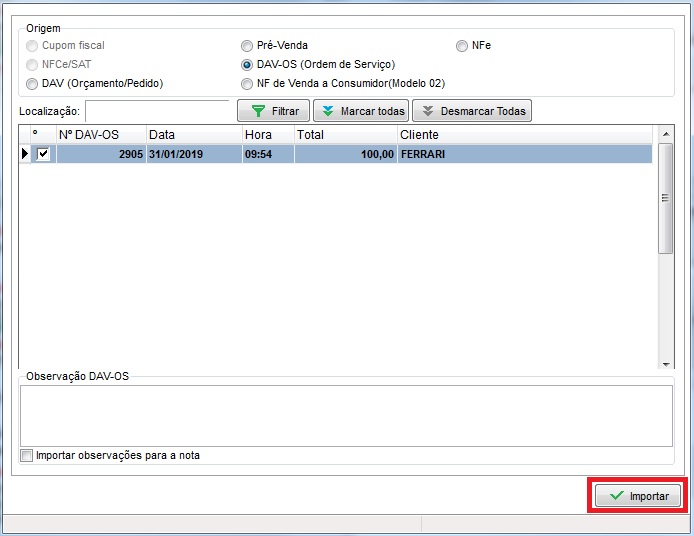Select the NFe origin radio button
Viewport: 694px width, 536px height.
[462, 46]
